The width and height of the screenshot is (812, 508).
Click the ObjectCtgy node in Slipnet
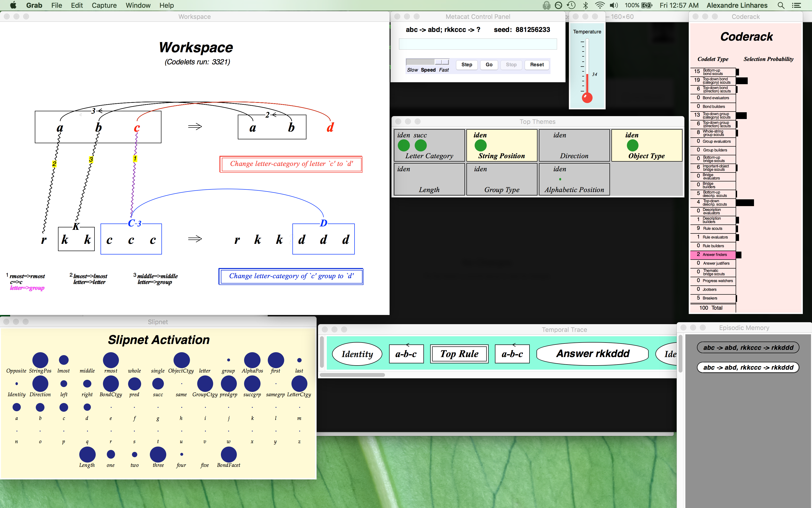[x=181, y=360]
